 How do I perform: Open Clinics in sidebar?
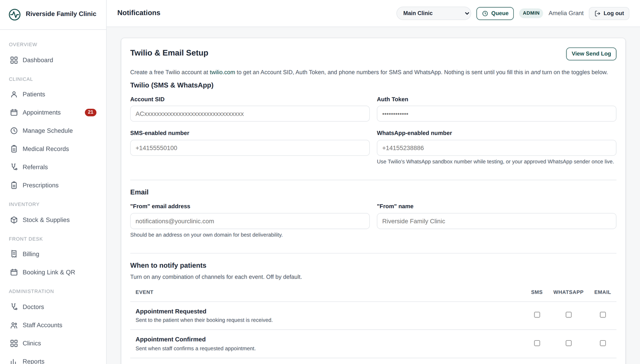pyautogui.click(x=53, y=343)
